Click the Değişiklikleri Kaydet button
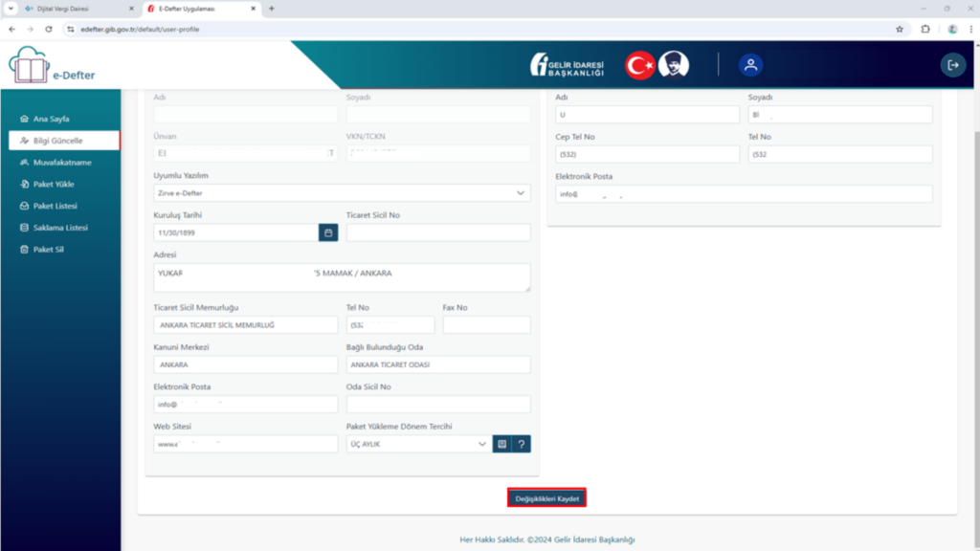 (546, 498)
